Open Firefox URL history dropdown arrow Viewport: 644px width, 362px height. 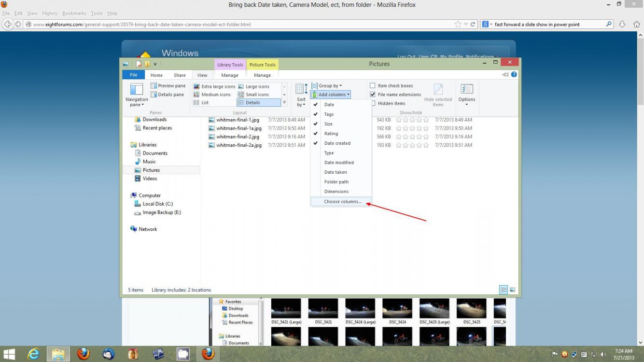tap(465, 24)
